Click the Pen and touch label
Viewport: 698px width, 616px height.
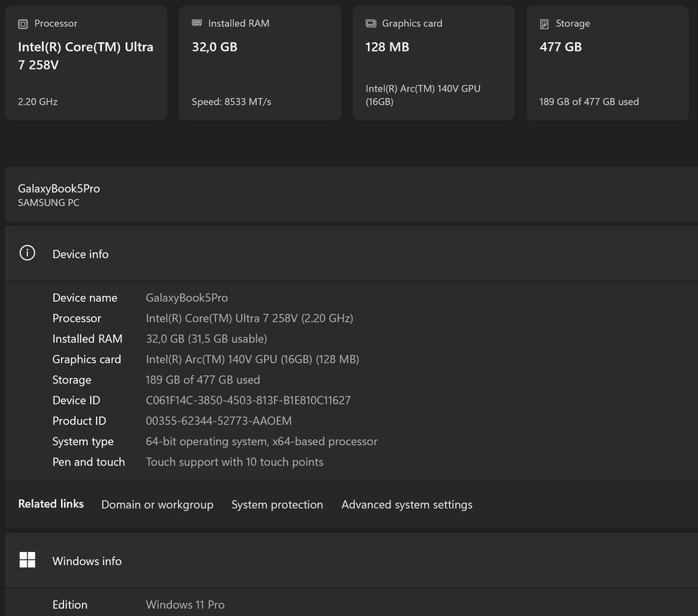point(89,462)
